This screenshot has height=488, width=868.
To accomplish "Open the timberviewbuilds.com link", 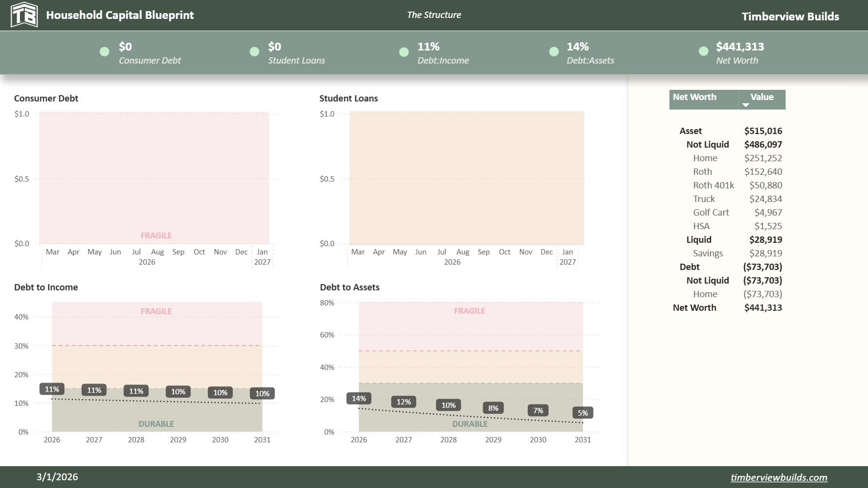I will tap(779, 477).
